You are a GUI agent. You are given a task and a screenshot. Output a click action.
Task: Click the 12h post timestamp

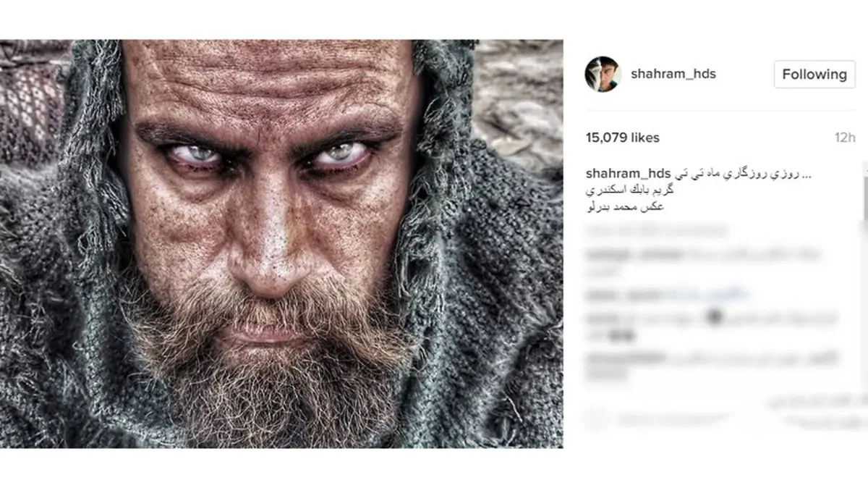[844, 138]
